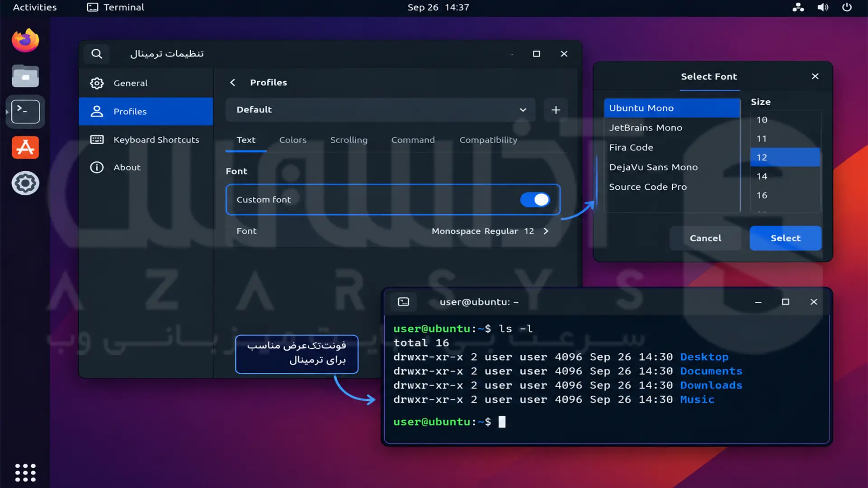This screenshot has width=868, height=488.
Task: Open Ubuntu Software from the dock
Action: pos(25,147)
